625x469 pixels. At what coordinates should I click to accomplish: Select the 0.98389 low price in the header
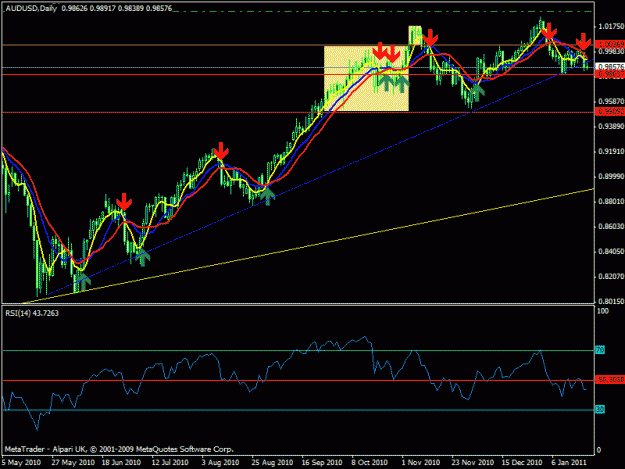tap(131, 8)
